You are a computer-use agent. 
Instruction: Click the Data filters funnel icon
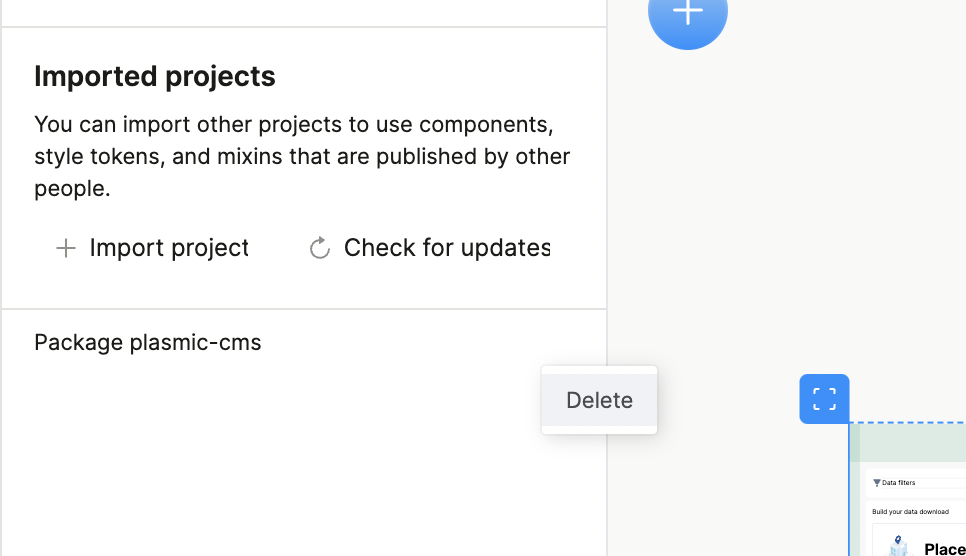pyautogui.click(x=877, y=483)
